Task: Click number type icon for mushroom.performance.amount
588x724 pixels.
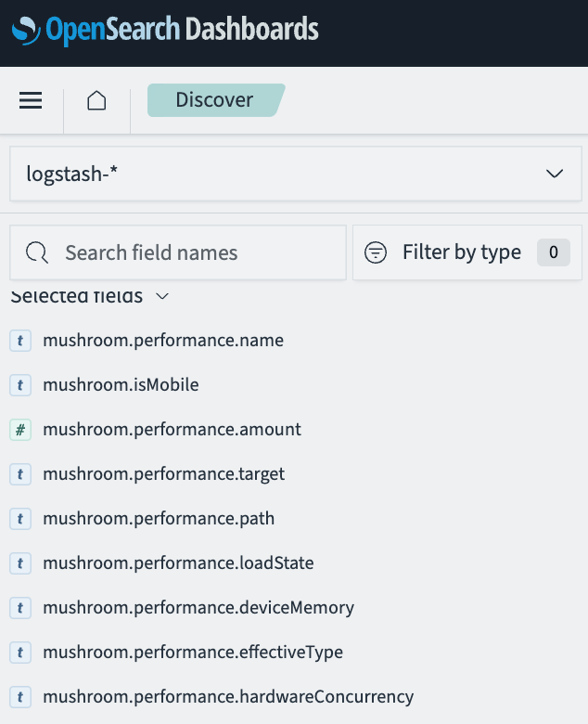Action: coord(20,430)
